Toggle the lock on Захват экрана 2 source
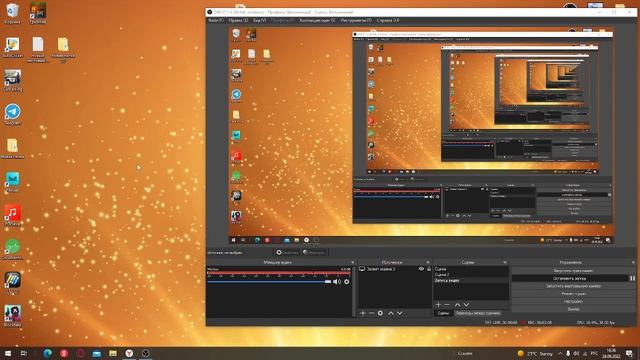 coord(429,269)
